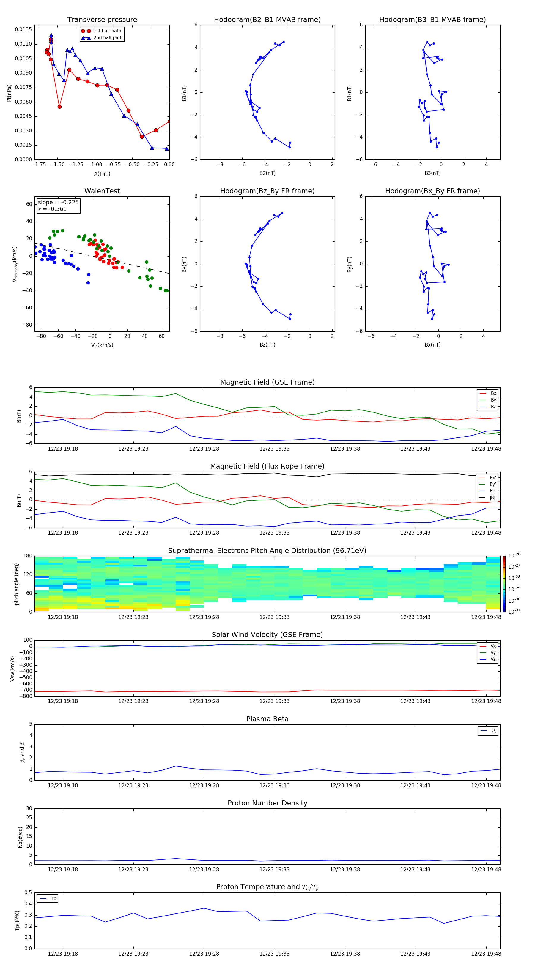Click the 'Pt(nPa)' y-axis label
Image resolution: width=535 pixels, height=980 pixels.
pos(9,93)
